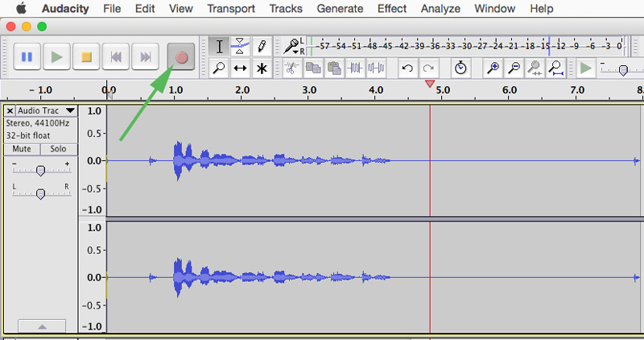644x340 pixels.
Task: Select the Envelope tool
Action: point(240,47)
